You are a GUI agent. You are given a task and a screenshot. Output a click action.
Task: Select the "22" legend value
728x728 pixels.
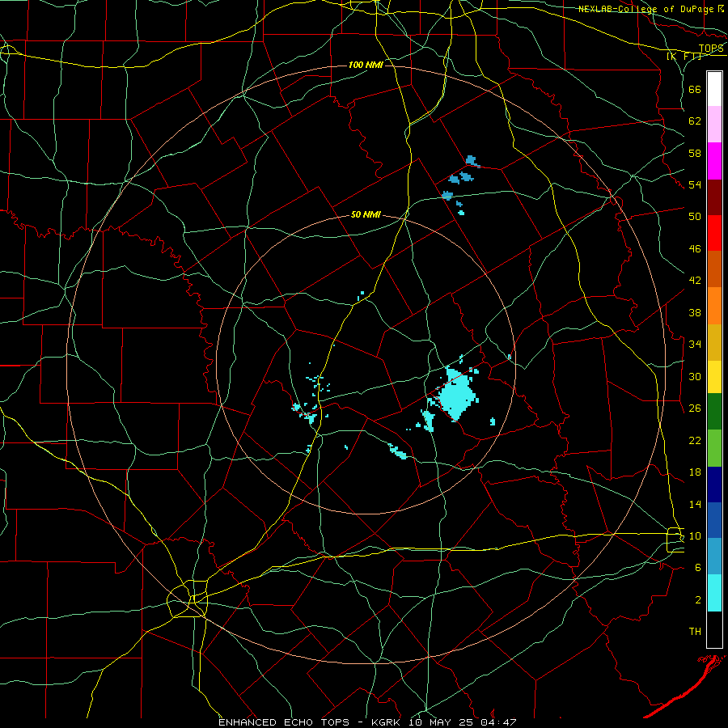(695, 440)
